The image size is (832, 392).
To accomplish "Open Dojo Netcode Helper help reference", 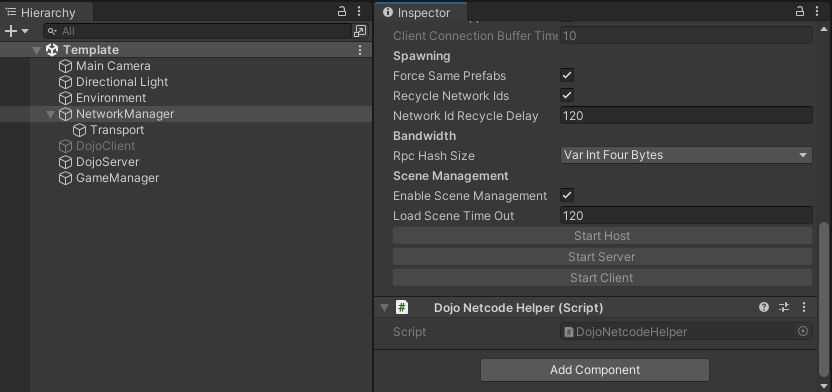I will pyautogui.click(x=764, y=307).
